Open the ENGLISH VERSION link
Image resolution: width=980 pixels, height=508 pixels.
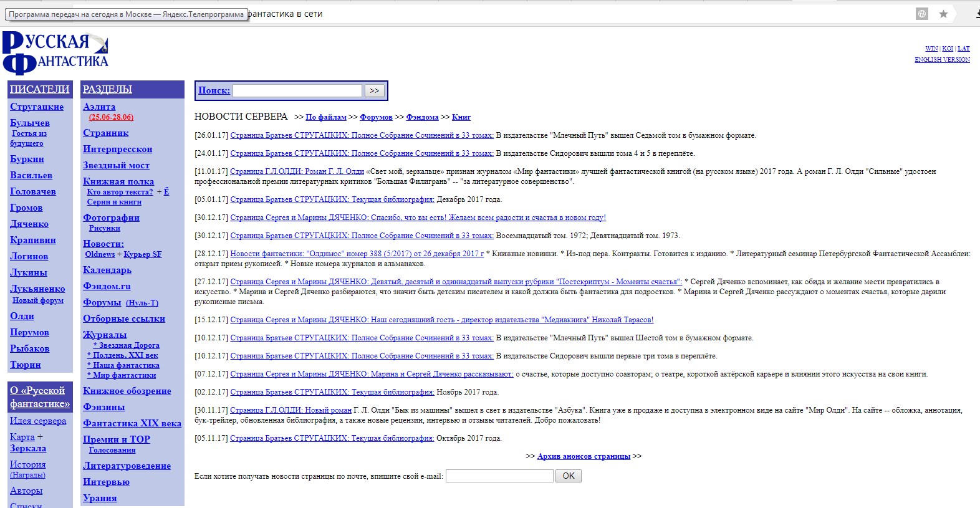[942, 60]
